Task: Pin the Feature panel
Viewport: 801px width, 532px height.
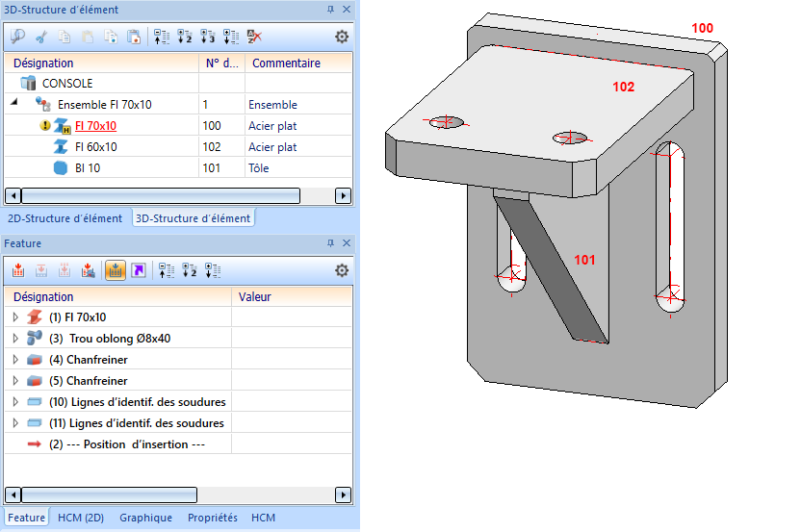Action: pos(330,243)
